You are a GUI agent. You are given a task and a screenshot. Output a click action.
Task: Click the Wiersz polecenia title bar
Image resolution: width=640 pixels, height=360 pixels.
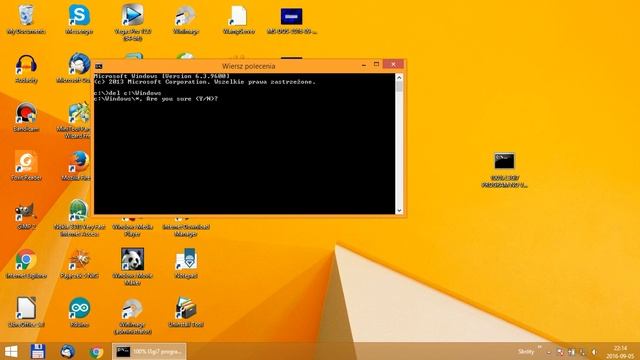pyautogui.click(x=249, y=66)
